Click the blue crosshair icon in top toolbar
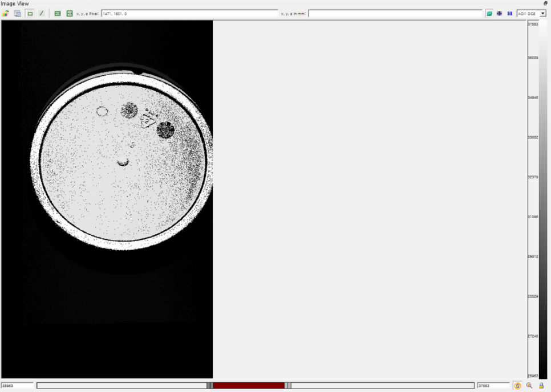 click(x=500, y=13)
